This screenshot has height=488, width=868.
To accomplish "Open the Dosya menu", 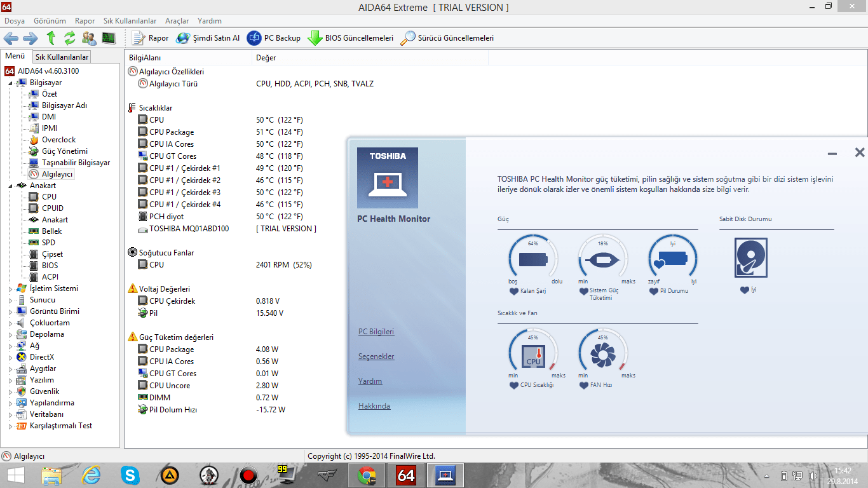I will point(15,21).
